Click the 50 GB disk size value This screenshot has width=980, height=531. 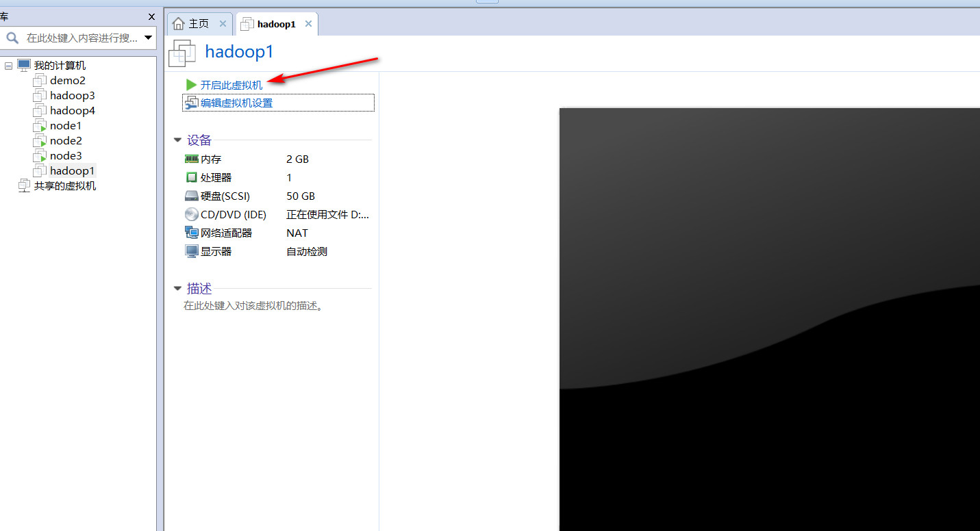tap(300, 196)
